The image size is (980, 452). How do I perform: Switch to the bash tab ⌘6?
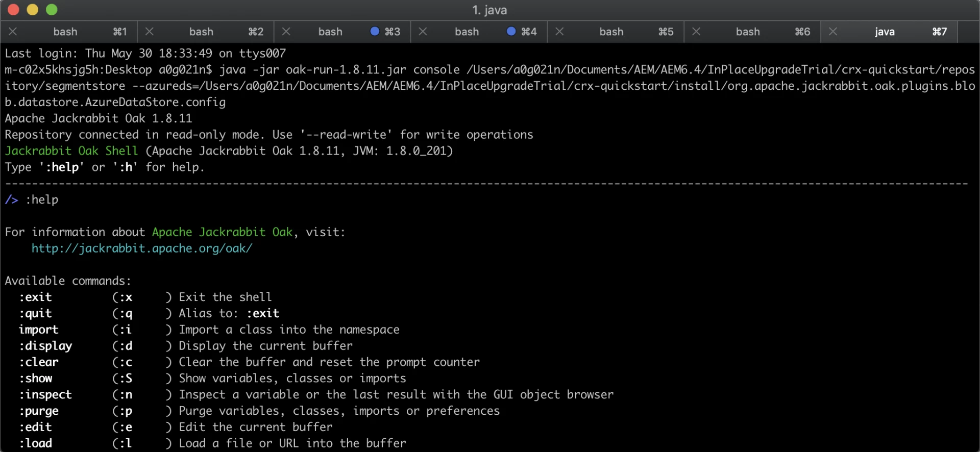point(753,32)
